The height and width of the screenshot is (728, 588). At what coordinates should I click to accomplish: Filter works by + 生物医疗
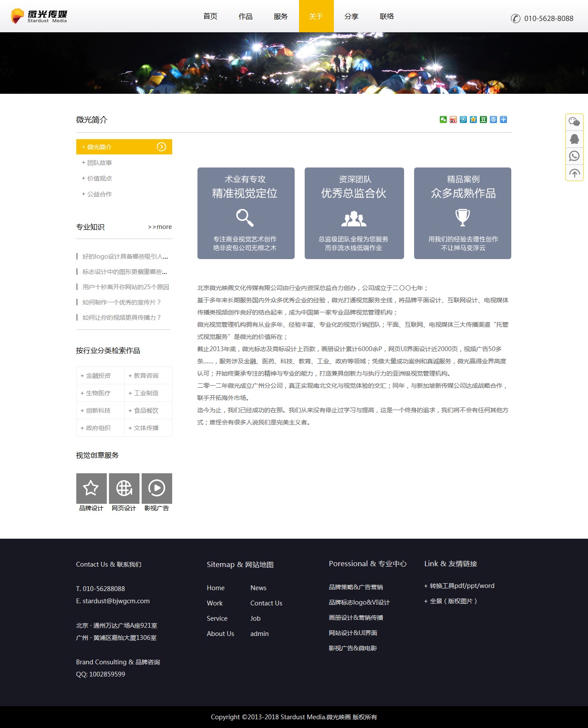[100, 393]
